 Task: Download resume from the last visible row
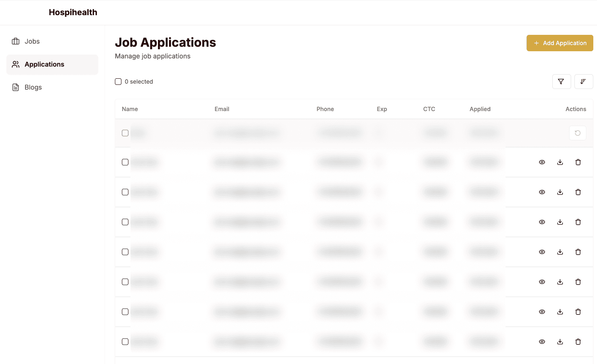pos(560,342)
